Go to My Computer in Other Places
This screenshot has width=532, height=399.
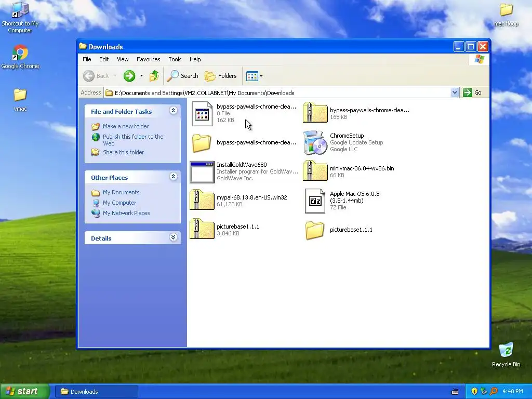click(x=119, y=203)
